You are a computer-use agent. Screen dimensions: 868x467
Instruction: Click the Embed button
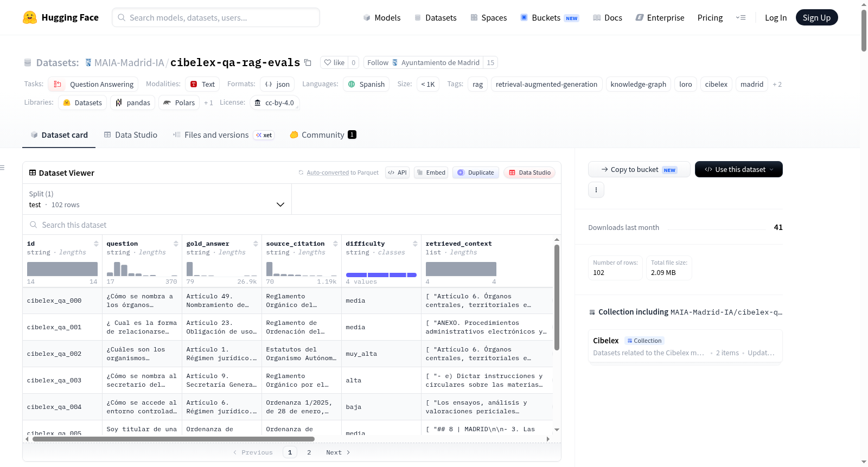click(x=431, y=172)
